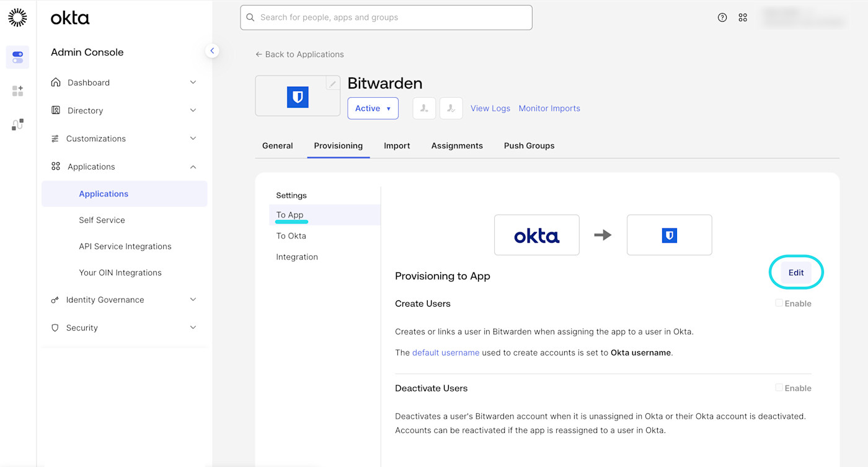Click the pencil edit logo icon
This screenshot has height=467, width=868.
333,83
